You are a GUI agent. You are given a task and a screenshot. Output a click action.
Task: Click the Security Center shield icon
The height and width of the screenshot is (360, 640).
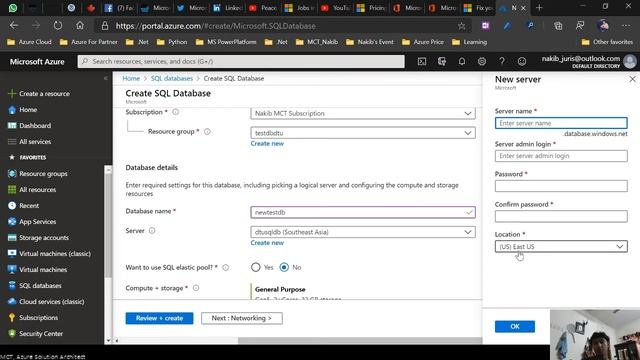point(12,333)
